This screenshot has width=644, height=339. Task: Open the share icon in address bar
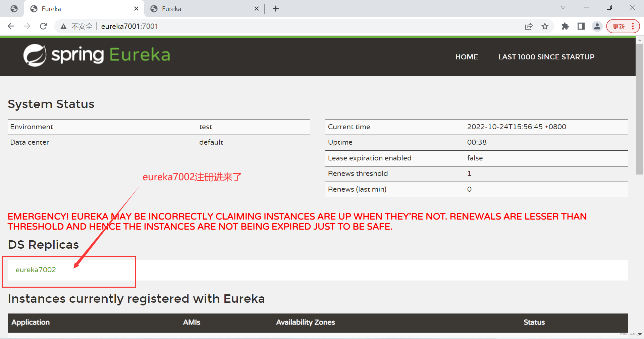[529, 26]
